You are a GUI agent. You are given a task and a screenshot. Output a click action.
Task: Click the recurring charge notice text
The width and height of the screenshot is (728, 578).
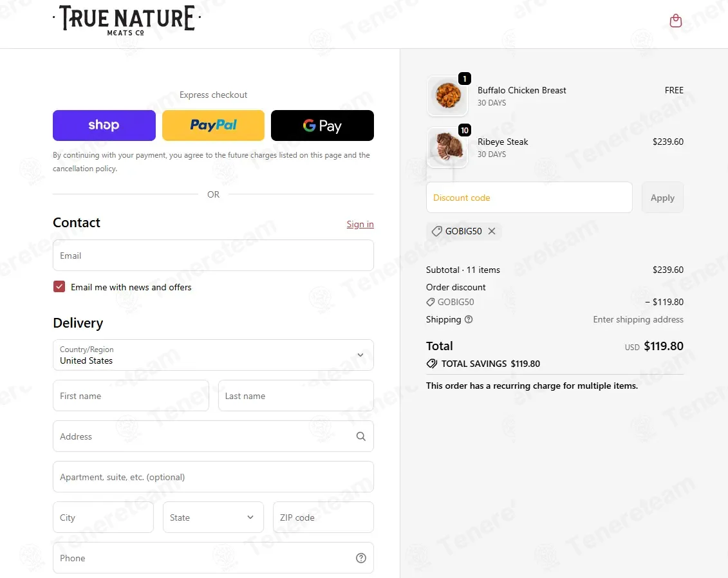pyautogui.click(x=532, y=386)
